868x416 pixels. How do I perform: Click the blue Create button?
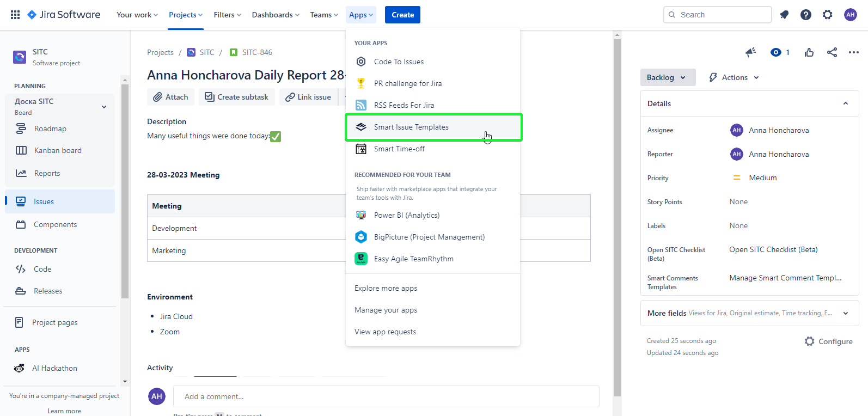(x=402, y=15)
